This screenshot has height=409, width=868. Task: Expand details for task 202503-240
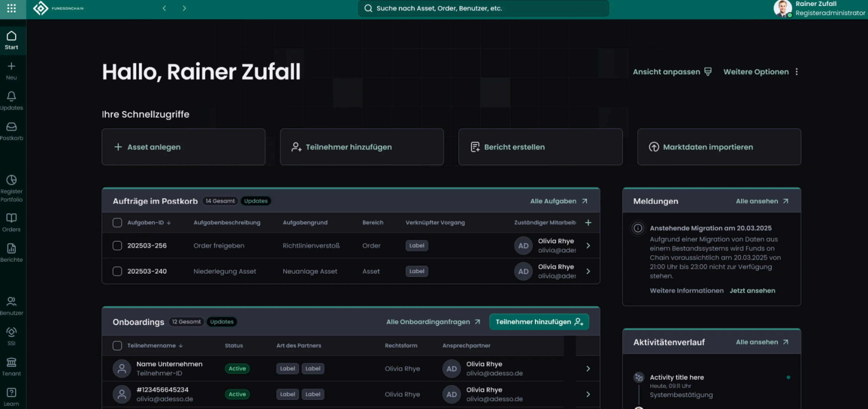click(x=588, y=271)
